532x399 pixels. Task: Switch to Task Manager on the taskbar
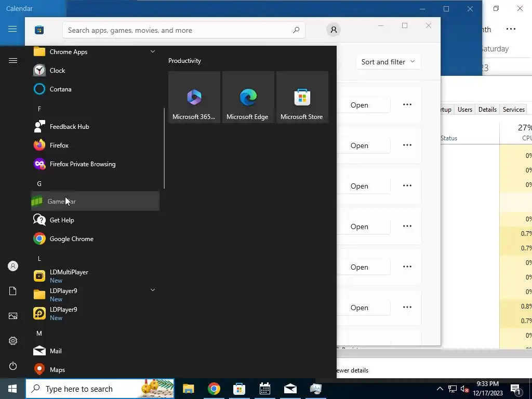coord(315,389)
